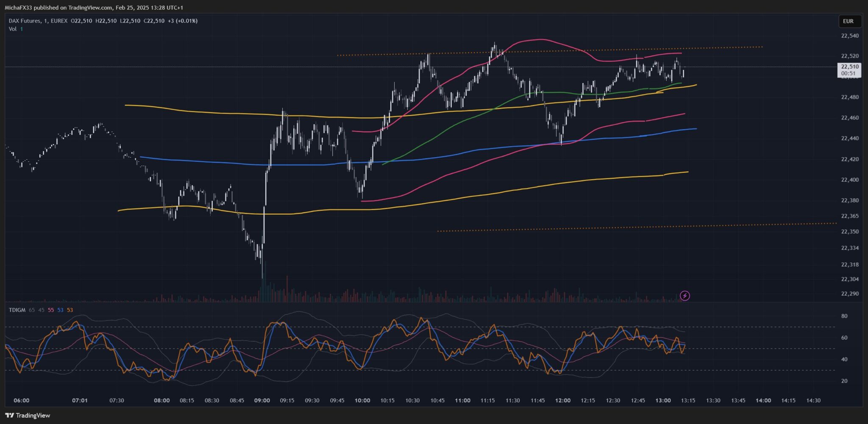
Task: Select the TDIGM indicator legend label
Action: 17,310
